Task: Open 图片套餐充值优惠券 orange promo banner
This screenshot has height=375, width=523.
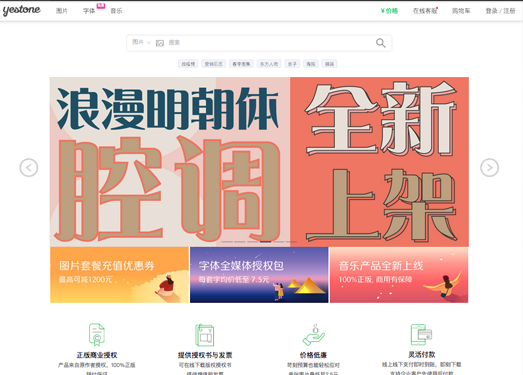Action: pos(119,275)
